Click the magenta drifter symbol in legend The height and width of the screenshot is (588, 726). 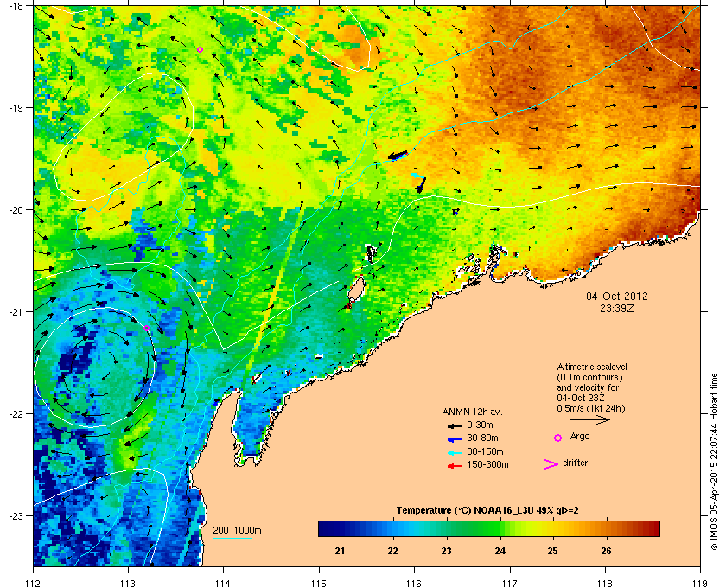[551, 464]
